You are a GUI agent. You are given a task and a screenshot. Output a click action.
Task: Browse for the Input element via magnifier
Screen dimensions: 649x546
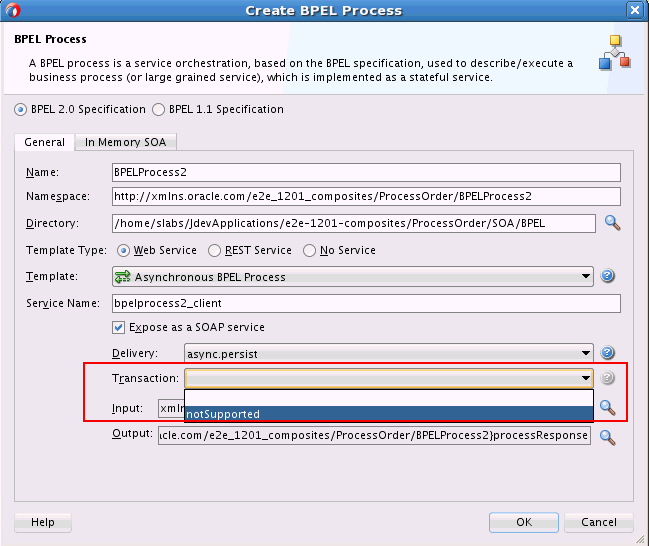pyautogui.click(x=607, y=408)
